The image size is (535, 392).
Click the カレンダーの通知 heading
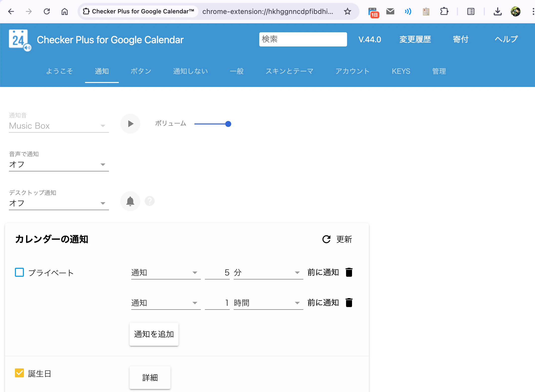pos(52,239)
